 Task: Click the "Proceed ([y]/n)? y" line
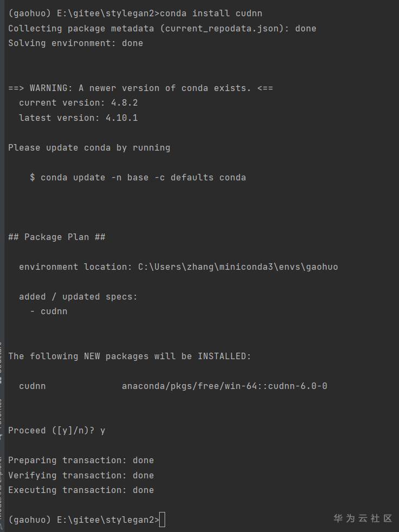pos(57,431)
